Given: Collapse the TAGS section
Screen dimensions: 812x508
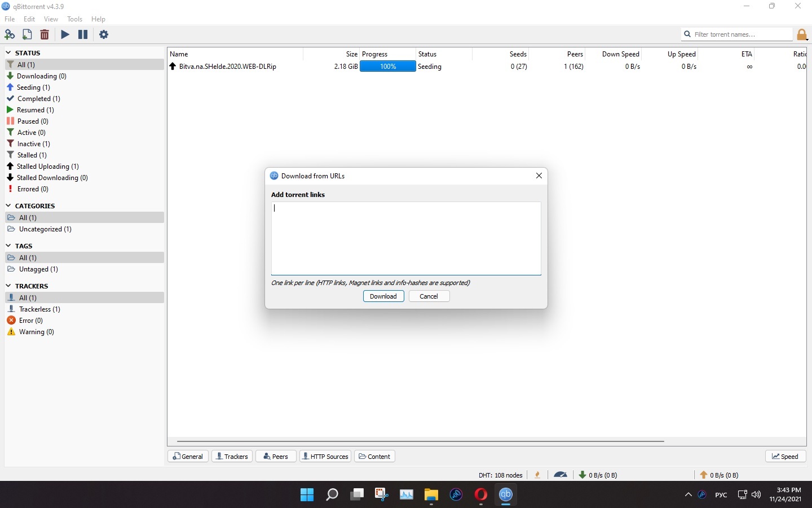Looking at the screenshot, I should [8, 246].
